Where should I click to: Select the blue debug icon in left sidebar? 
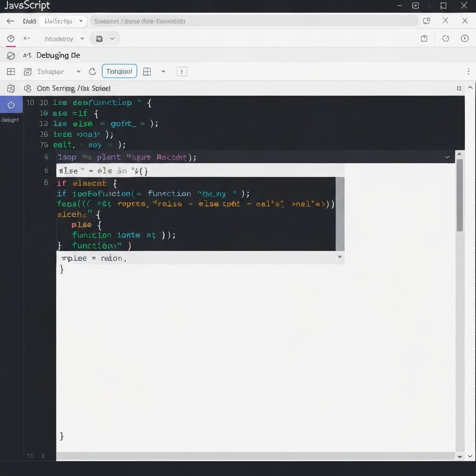[11, 105]
